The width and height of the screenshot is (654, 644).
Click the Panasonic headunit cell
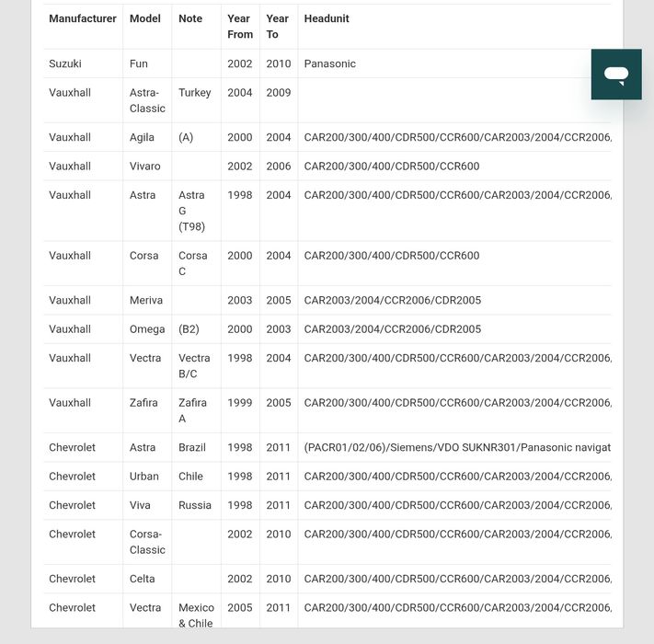(330, 63)
